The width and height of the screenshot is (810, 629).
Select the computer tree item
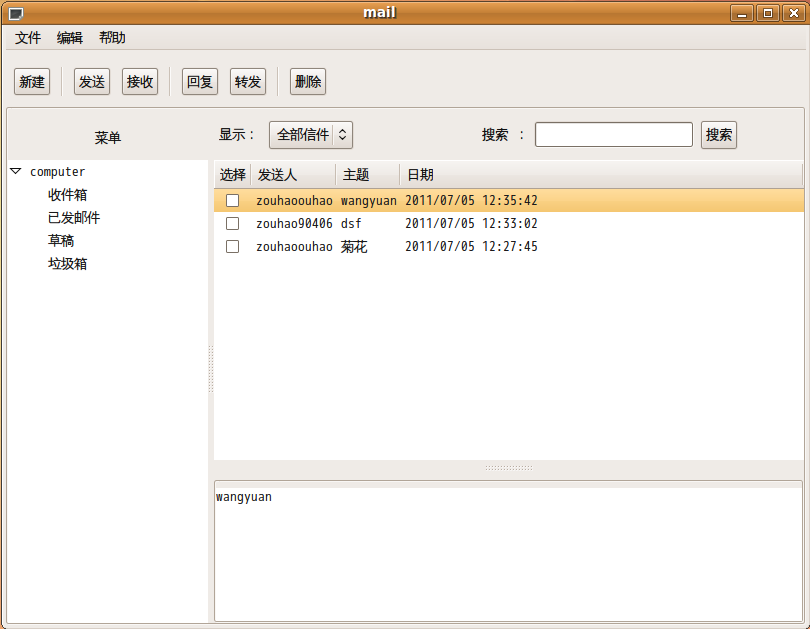point(57,171)
